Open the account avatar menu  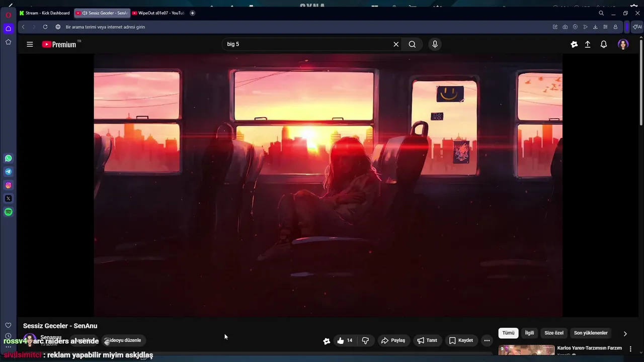623,44
